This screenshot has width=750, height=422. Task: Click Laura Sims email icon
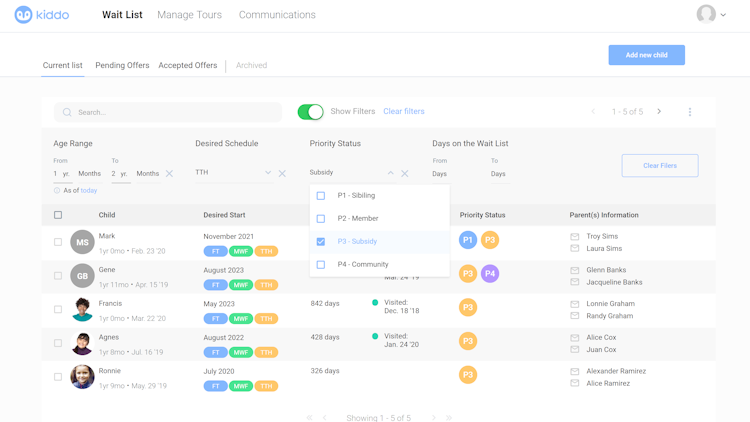tap(575, 248)
